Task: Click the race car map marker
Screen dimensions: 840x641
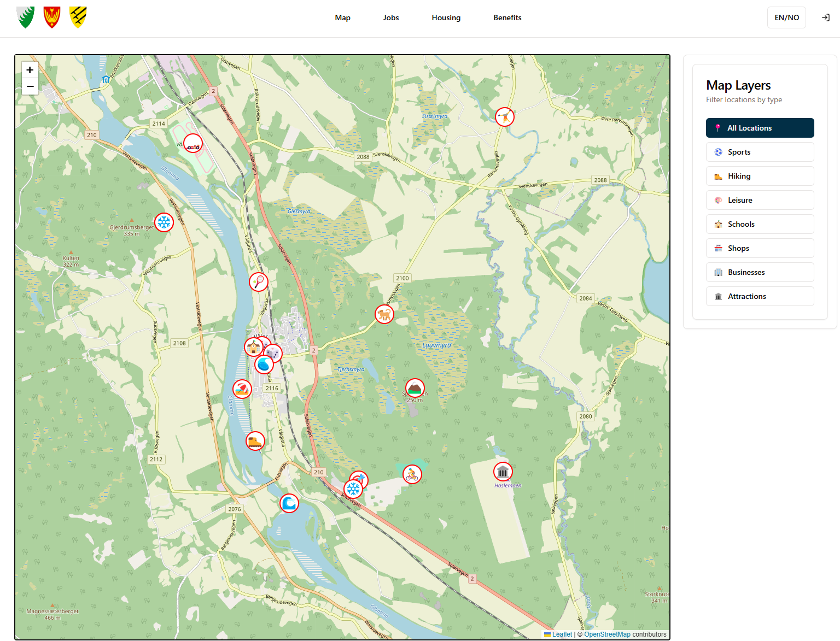Action: coord(192,144)
